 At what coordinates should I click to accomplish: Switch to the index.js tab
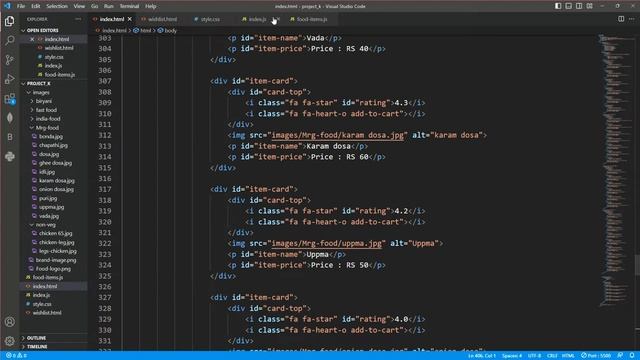pyautogui.click(x=257, y=19)
